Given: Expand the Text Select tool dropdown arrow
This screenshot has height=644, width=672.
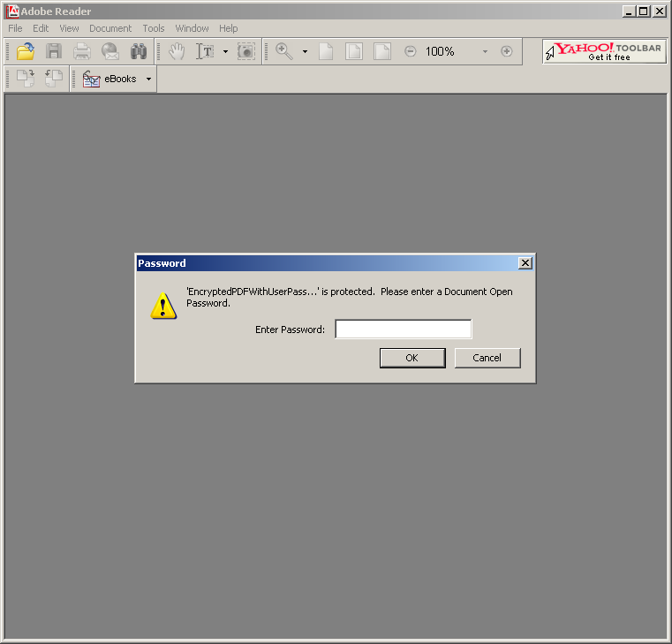Looking at the screenshot, I should 225,52.
